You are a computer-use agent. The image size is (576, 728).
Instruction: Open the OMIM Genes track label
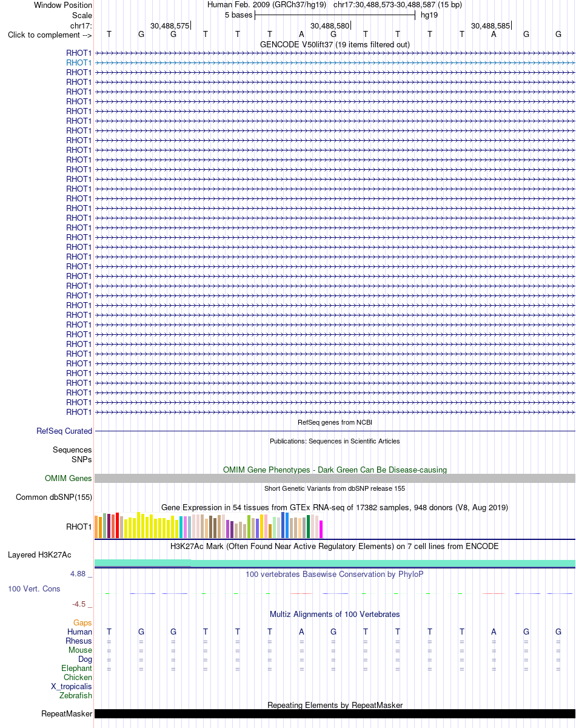69,478
